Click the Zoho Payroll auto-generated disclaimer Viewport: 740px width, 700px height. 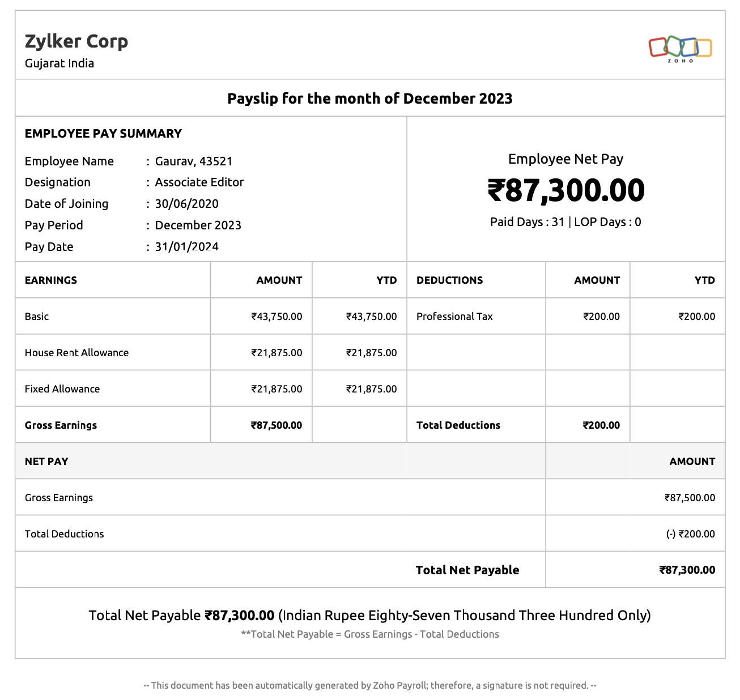pos(370,685)
